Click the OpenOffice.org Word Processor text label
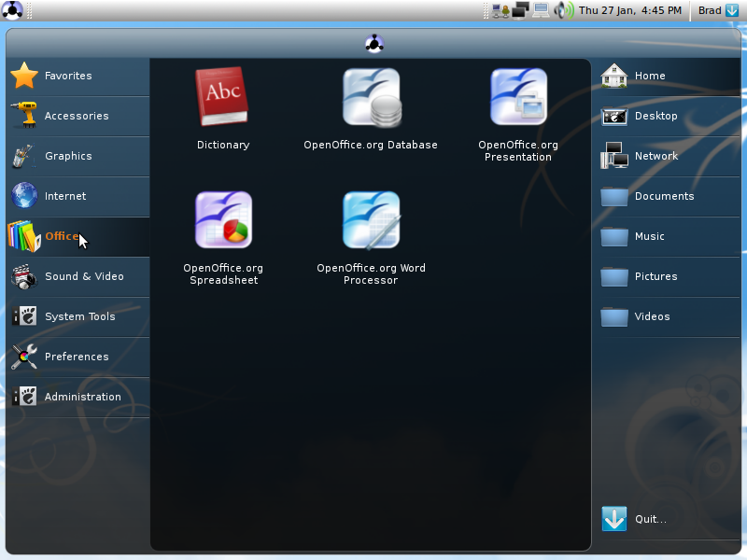 tap(371, 274)
